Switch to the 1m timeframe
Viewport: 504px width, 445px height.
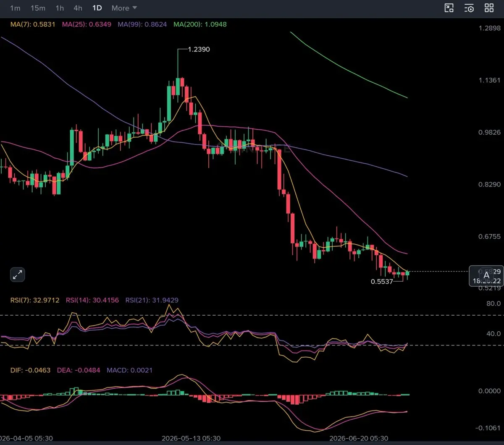(x=15, y=8)
